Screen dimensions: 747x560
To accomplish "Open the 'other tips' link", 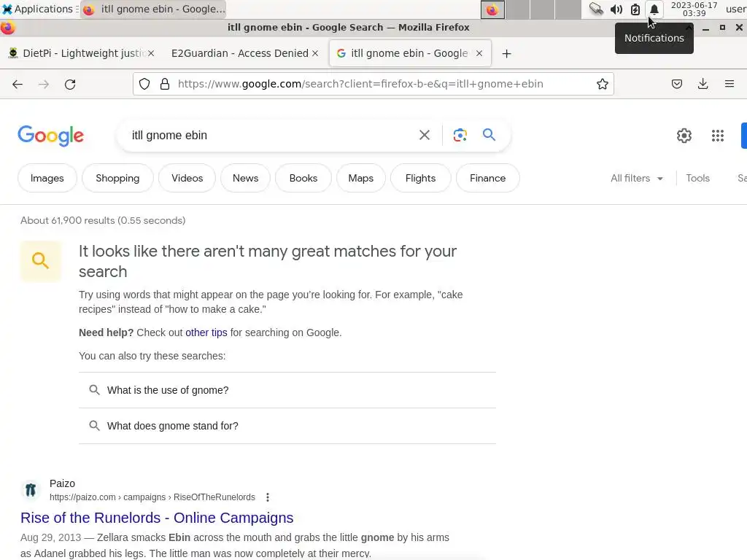I will click(x=206, y=332).
